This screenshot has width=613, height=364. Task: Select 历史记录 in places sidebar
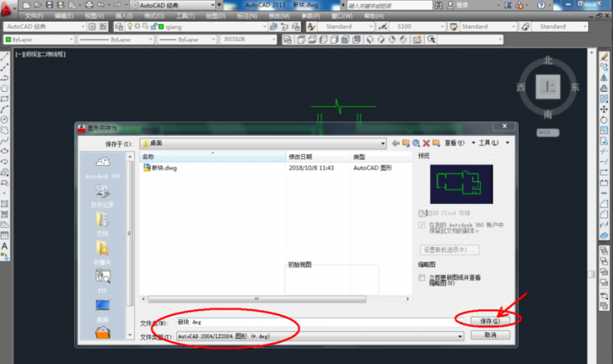click(x=103, y=197)
